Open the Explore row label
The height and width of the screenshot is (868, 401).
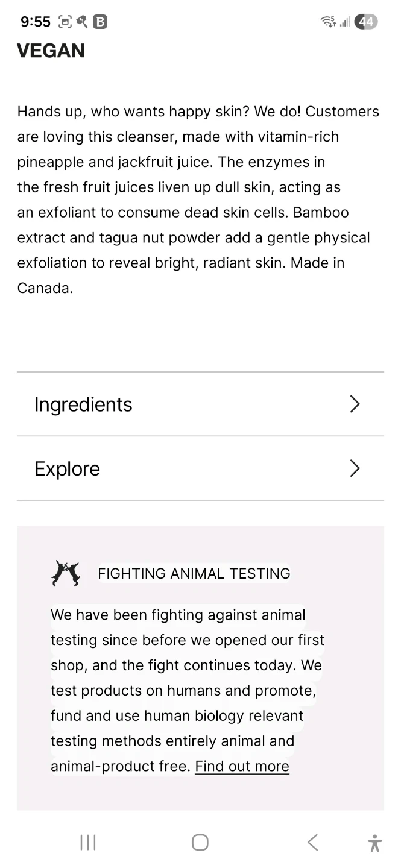(x=67, y=468)
